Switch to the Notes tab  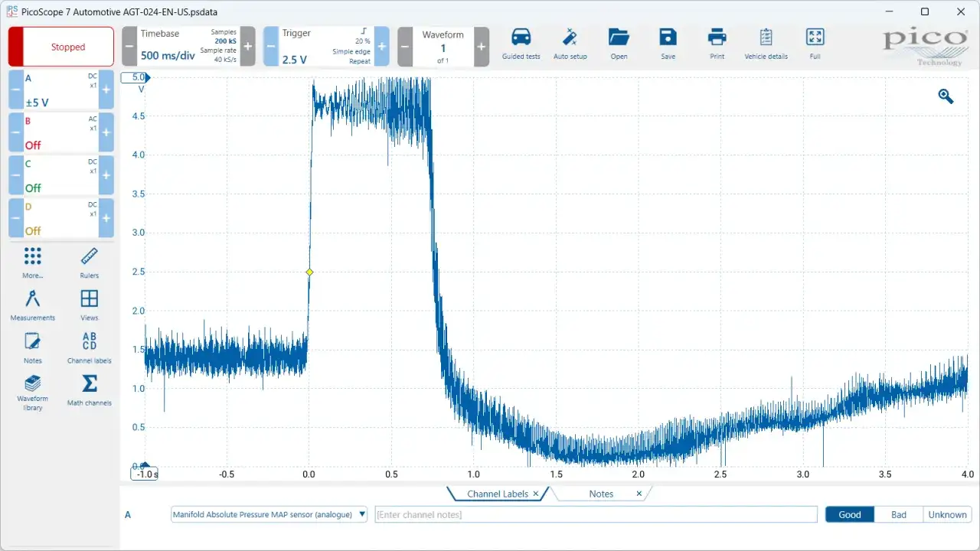[x=601, y=494]
